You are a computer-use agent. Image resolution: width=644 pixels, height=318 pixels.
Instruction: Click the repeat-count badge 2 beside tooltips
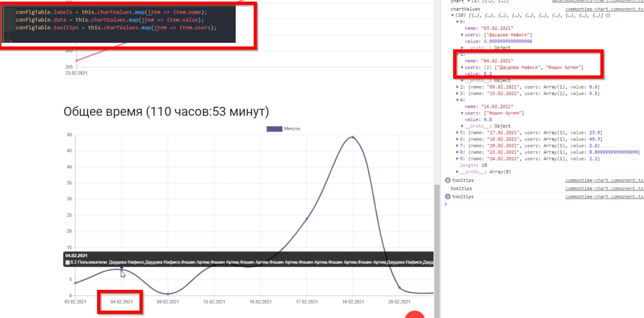447,197
